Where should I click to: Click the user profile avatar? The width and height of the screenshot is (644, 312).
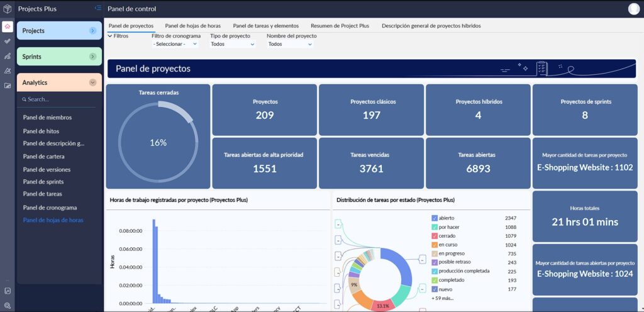(633, 9)
